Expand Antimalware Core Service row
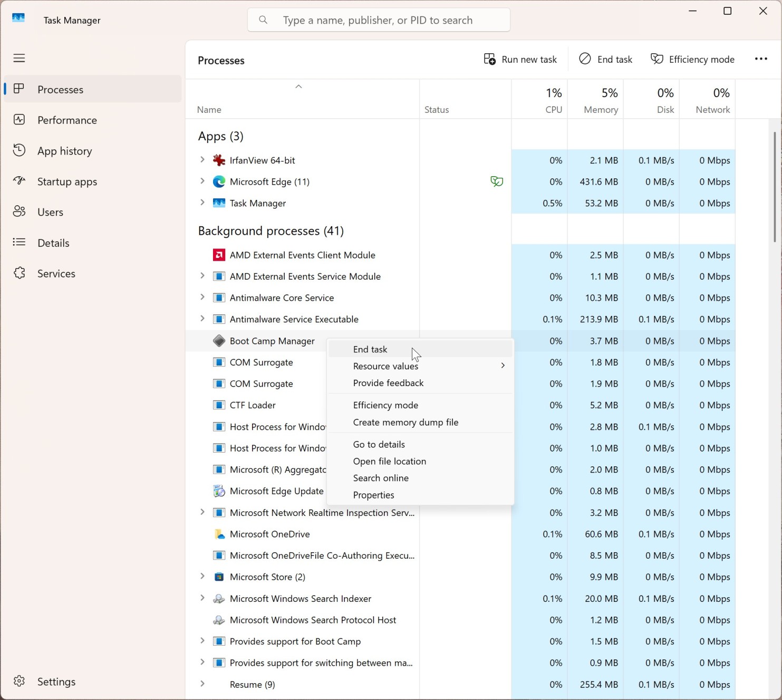This screenshot has height=700, width=782. click(x=202, y=298)
